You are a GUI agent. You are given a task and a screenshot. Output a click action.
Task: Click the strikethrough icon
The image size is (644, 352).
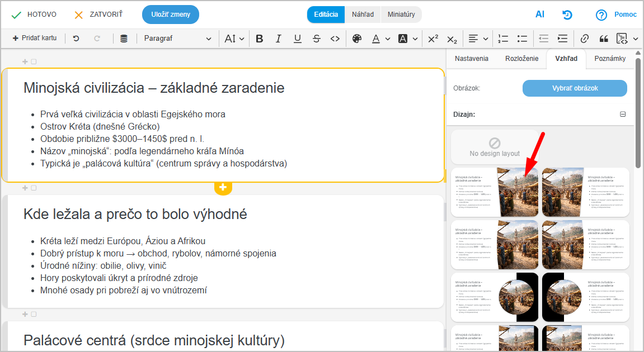316,39
